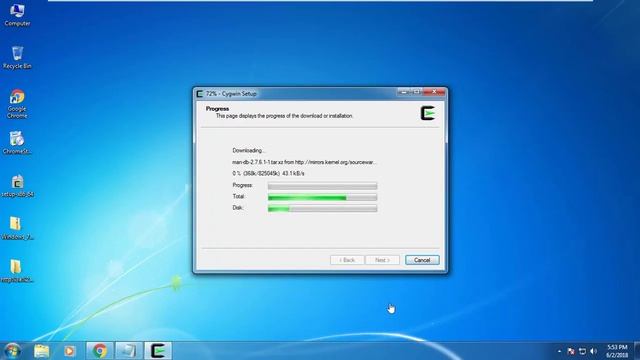The width and height of the screenshot is (640, 360).
Task: Click the Cygwin logo in the setup dialog
Action: (x=427, y=113)
